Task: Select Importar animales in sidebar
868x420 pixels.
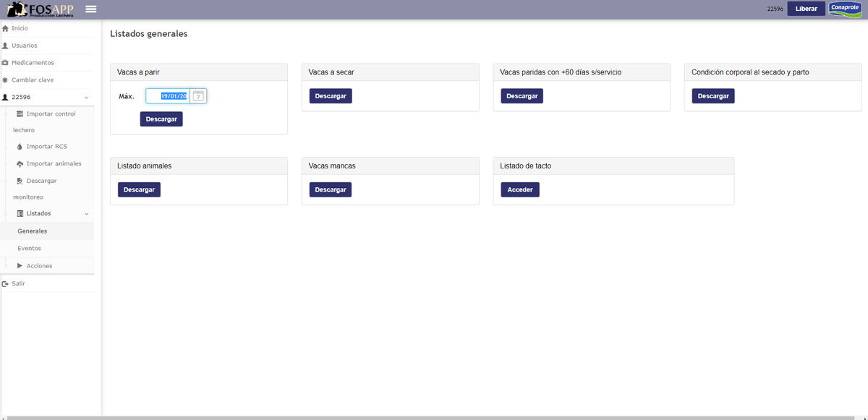Action: point(54,163)
